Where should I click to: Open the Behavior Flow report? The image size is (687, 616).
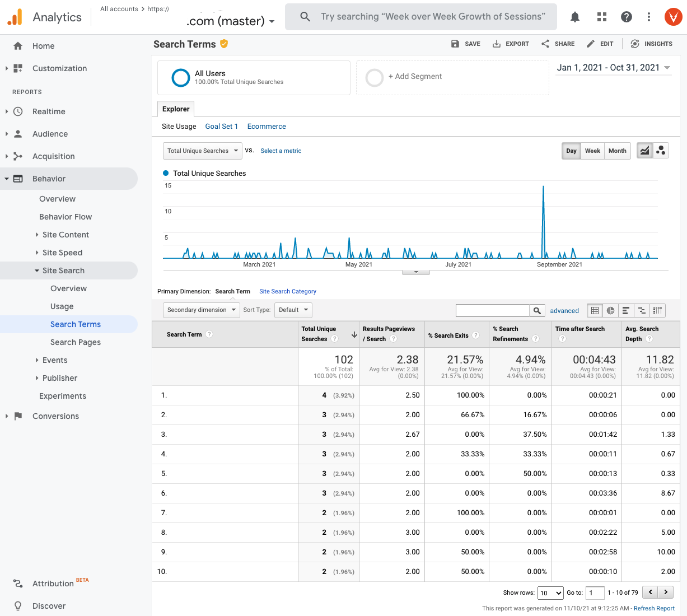[67, 217]
